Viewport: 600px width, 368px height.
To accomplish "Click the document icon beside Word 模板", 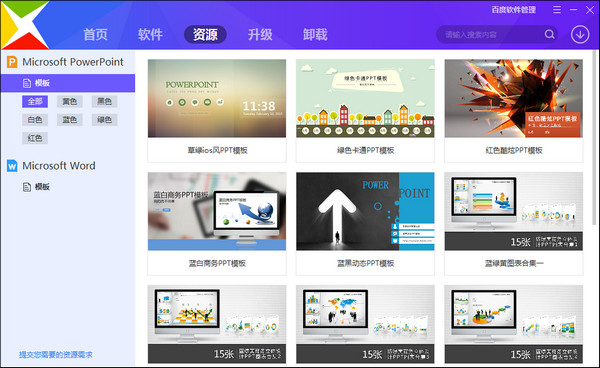I will tap(27, 187).
